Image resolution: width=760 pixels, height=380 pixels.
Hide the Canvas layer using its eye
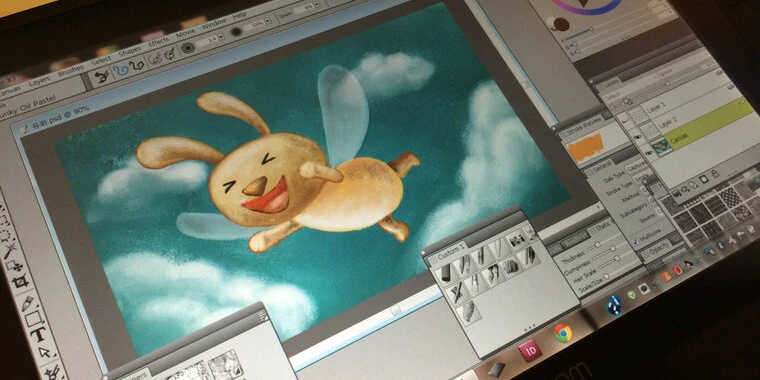coord(648,153)
